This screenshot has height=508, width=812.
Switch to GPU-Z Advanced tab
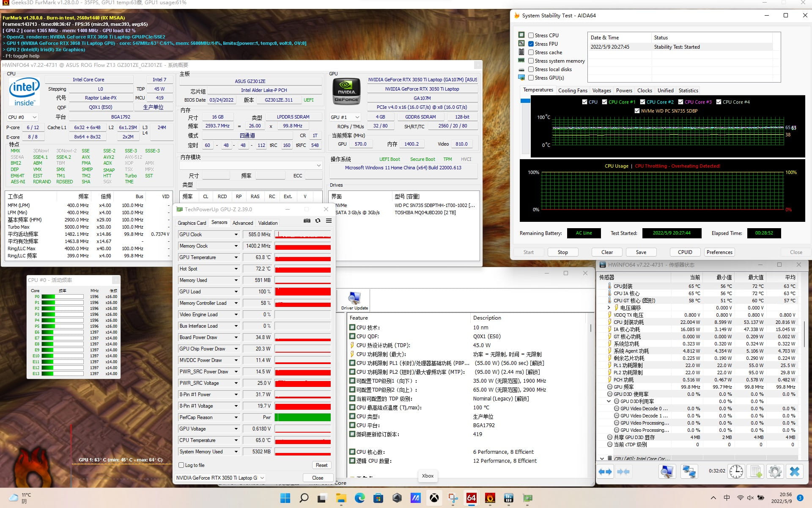[243, 223]
